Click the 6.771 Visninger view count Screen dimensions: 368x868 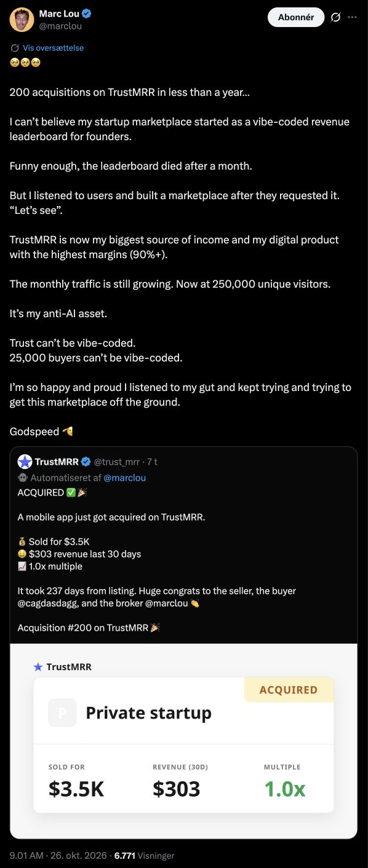pos(144,855)
